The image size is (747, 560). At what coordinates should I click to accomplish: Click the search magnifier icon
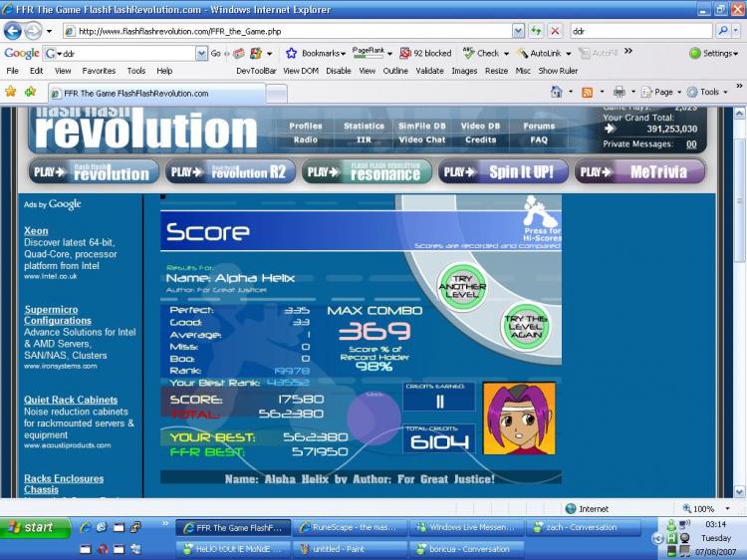click(x=723, y=31)
